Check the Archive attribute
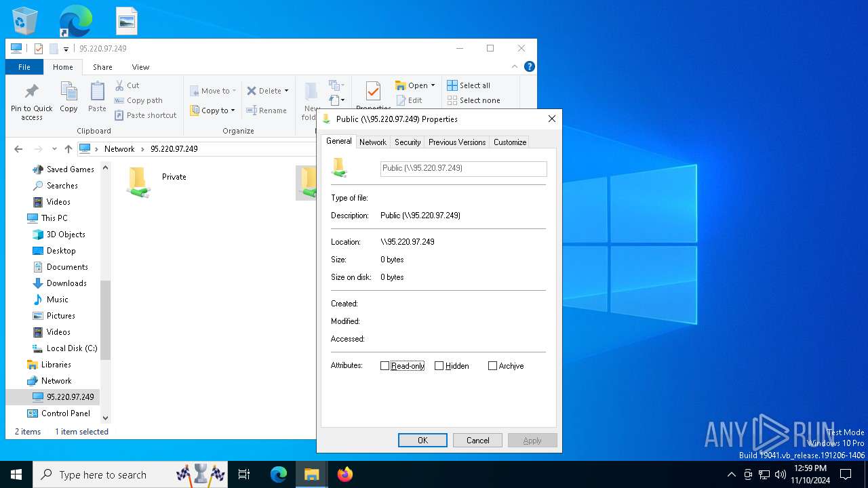The height and width of the screenshot is (488, 868). [x=492, y=366]
